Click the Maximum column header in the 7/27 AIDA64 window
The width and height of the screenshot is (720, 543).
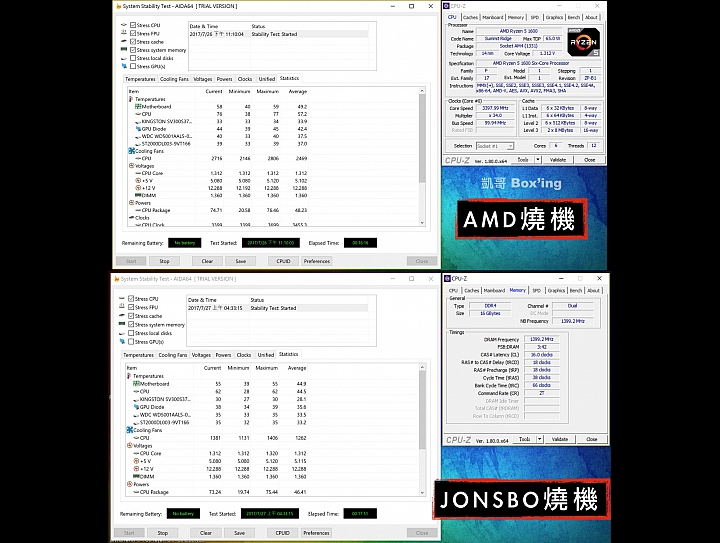pos(266,368)
